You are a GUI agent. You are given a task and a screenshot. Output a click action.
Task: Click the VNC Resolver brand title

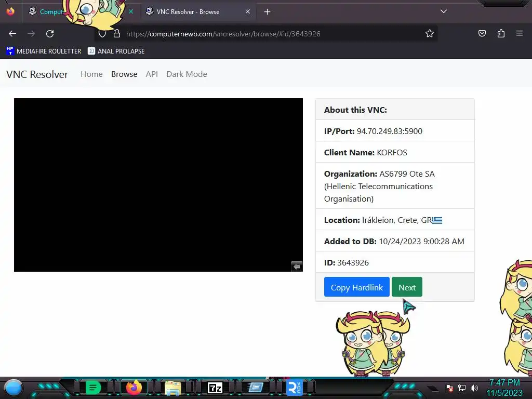point(37,74)
